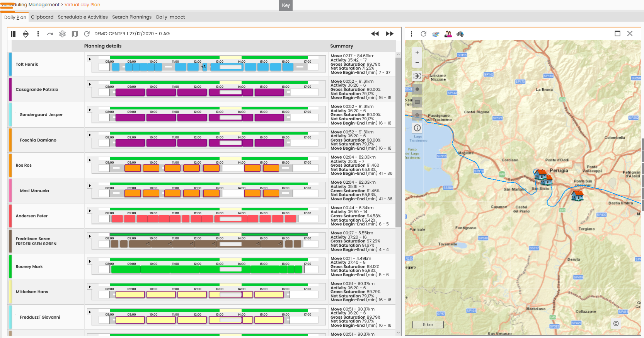This screenshot has width=644, height=338.
Task: Click the Key button at top
Action: [x=286, y=5]
